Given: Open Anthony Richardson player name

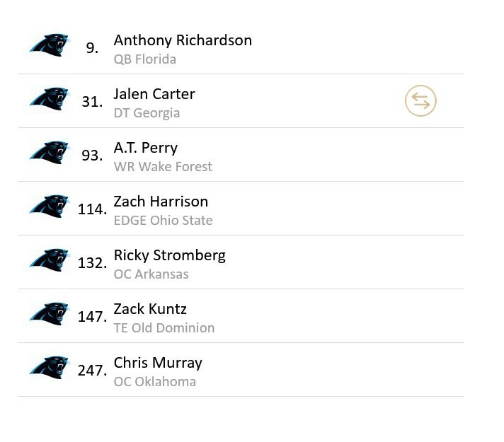Looking at the screenshot, I should [183, 40].
